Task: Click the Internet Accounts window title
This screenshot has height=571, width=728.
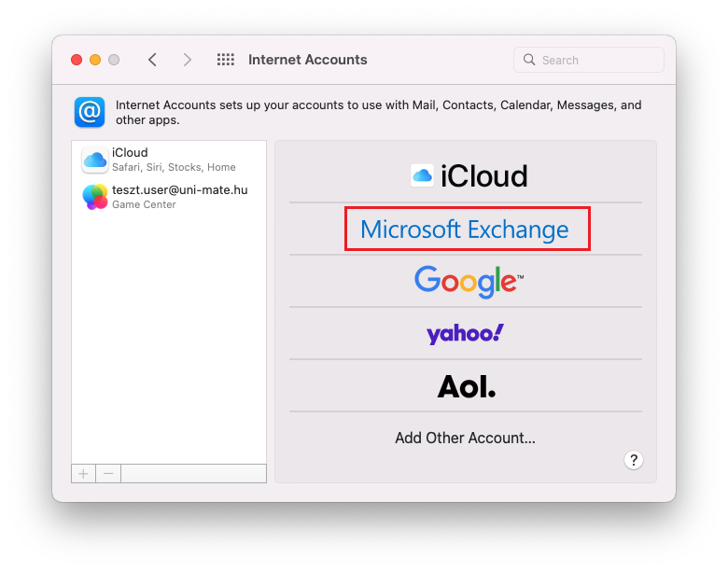Action: point(307,60)
